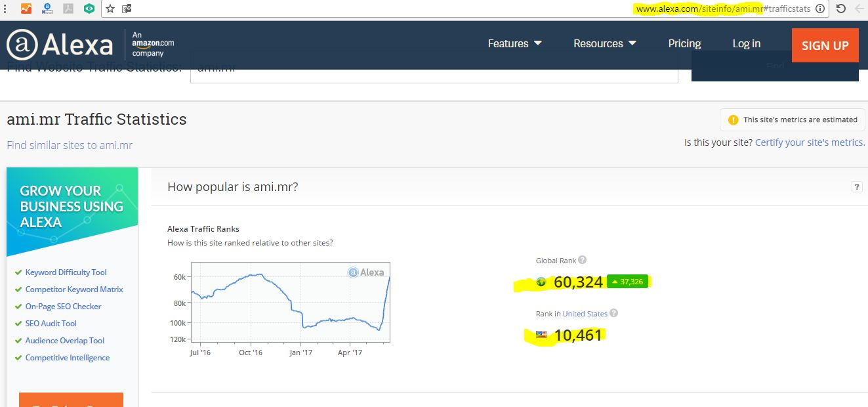The width and height of the screenshot is (868, 407).
Task: Select Pricing from the navigation bar
Action: tap(684, 43)
